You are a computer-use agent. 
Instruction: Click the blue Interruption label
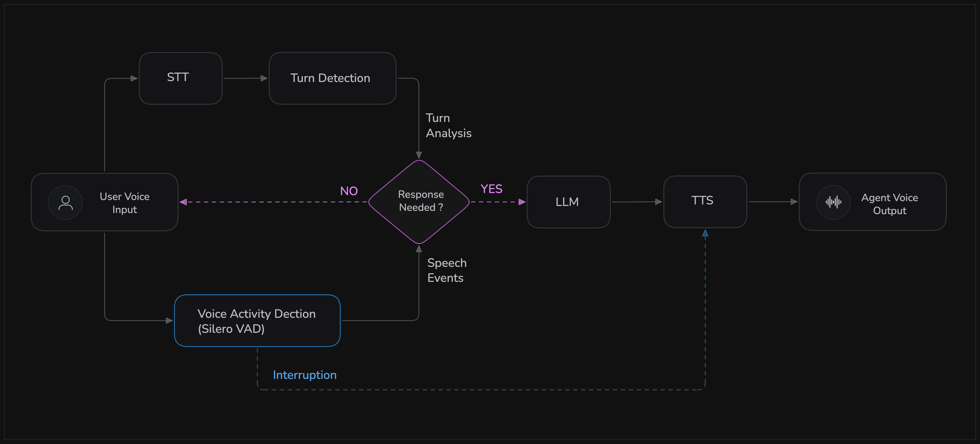(305, 375)
